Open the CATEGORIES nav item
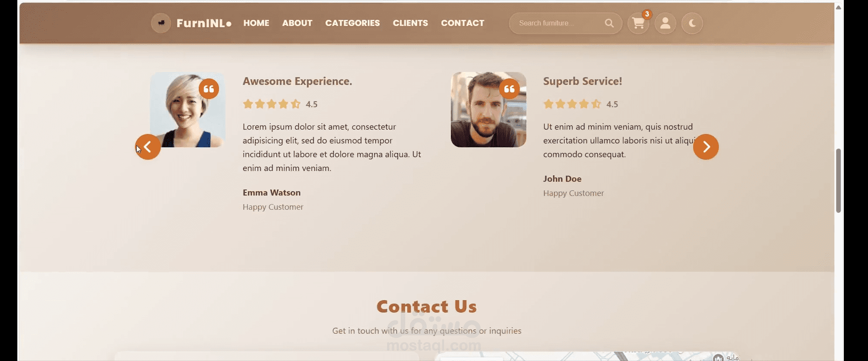Viewport: 868px width, 361px height. coord(352,23)
